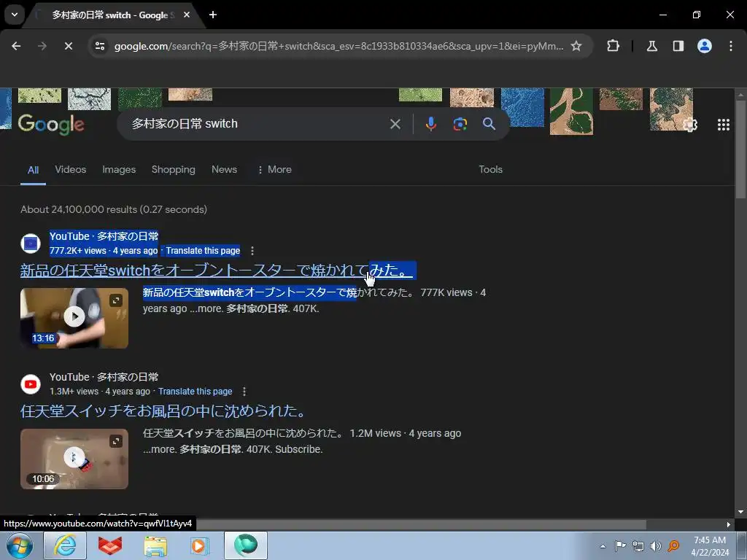Open media player from taskbar

(199, 545)
